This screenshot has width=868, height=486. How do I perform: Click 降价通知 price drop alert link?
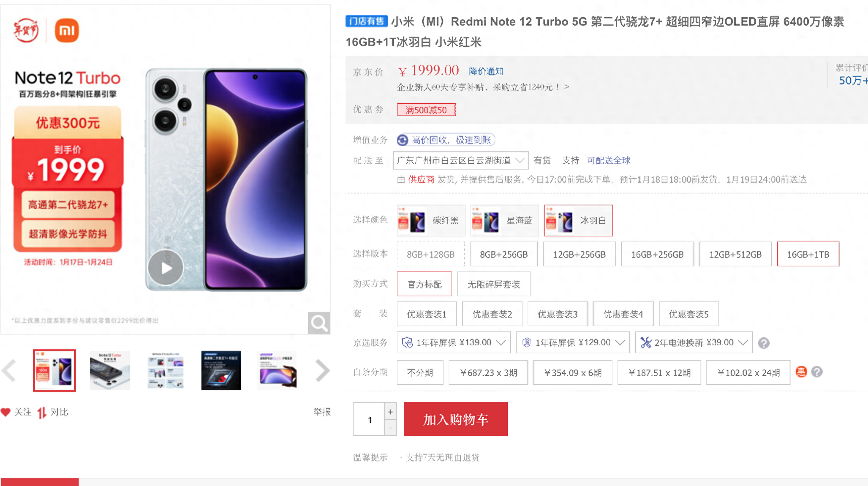486,71
